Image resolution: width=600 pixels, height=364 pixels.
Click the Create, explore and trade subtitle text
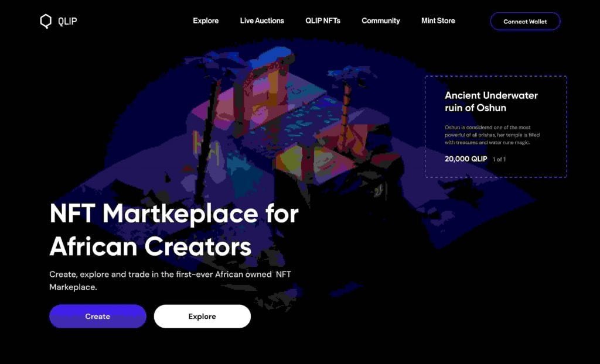click(x=171, y=281)
